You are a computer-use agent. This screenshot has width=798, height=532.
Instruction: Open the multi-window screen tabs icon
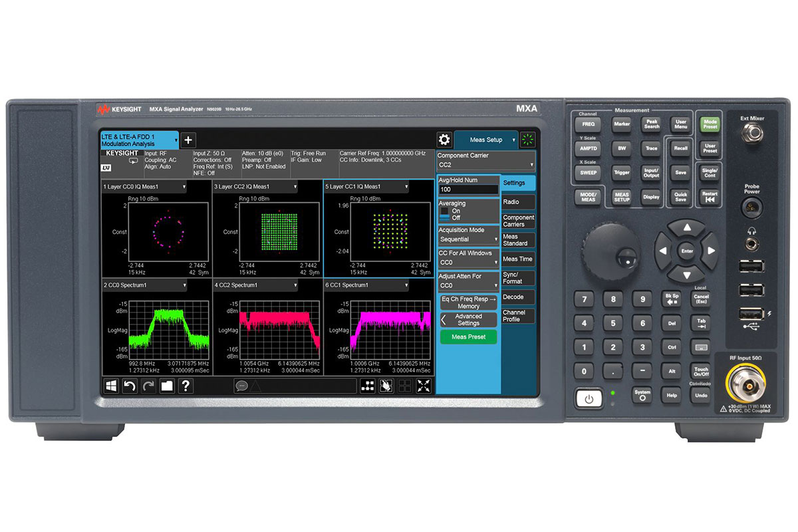367,386
